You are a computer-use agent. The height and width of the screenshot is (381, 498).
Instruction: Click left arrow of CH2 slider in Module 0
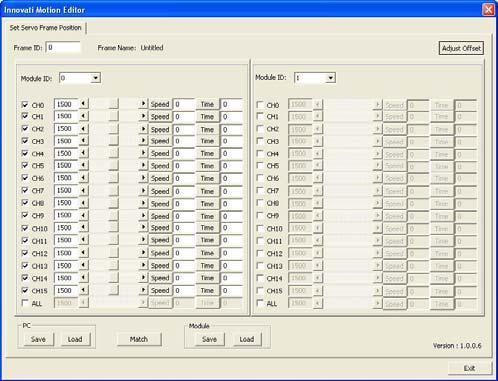83,129
